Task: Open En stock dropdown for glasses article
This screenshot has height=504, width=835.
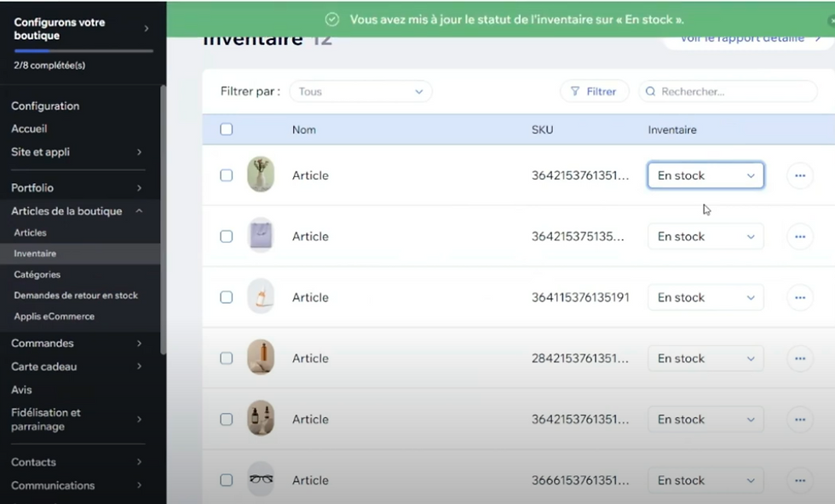Action: point(705,480)
